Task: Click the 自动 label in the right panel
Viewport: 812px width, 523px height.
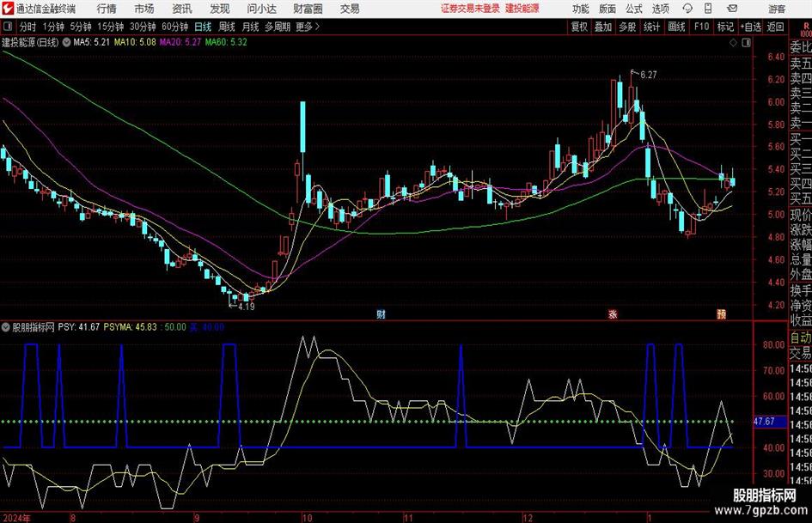Action: pyautogui.click(x=801, y=338)
